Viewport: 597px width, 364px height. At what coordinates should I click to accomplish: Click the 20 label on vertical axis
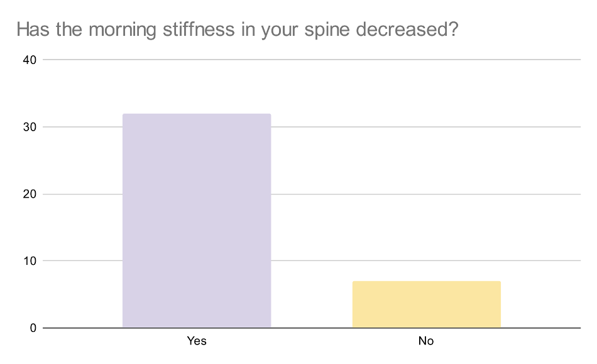(x=31, y=194)
